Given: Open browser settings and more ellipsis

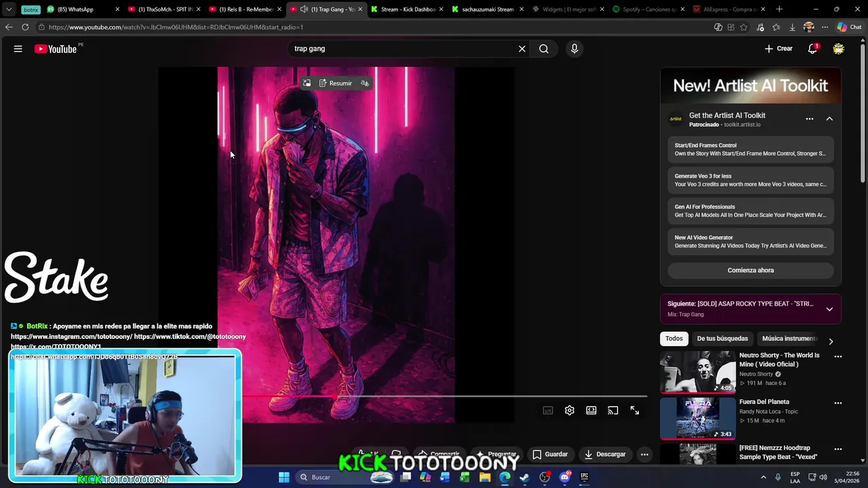Looking at the screenshot, I should pos(825,27).
